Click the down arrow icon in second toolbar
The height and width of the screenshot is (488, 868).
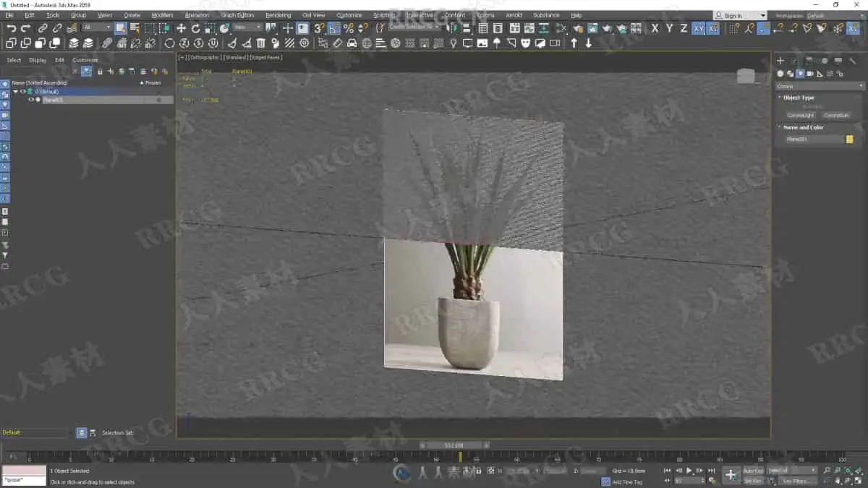pos(589,43)
